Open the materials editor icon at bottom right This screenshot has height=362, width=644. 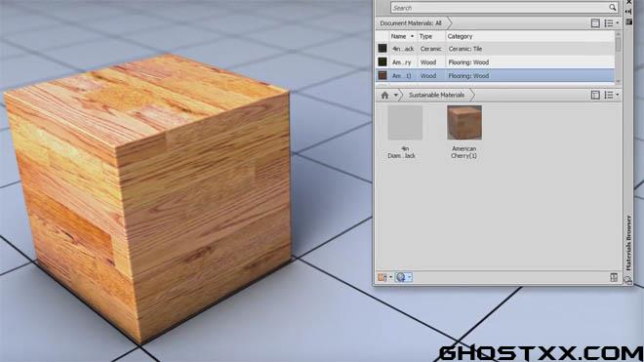point(614,277)
